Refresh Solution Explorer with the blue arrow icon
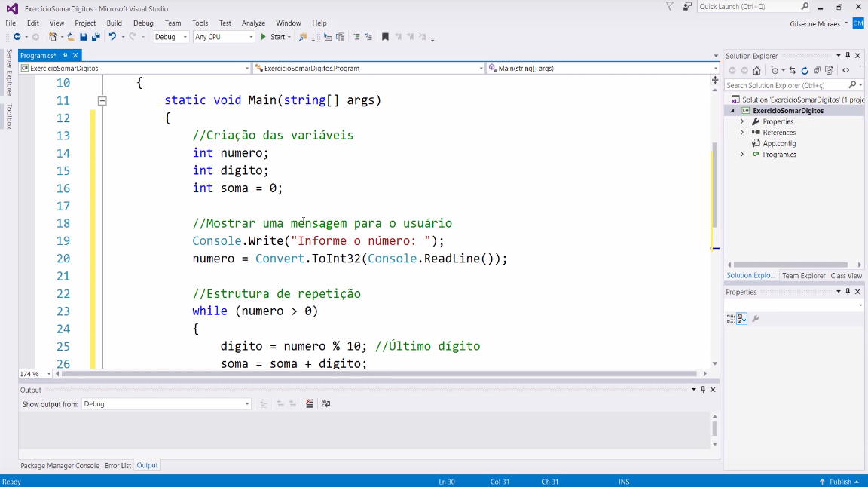 [x=805, y=70]
